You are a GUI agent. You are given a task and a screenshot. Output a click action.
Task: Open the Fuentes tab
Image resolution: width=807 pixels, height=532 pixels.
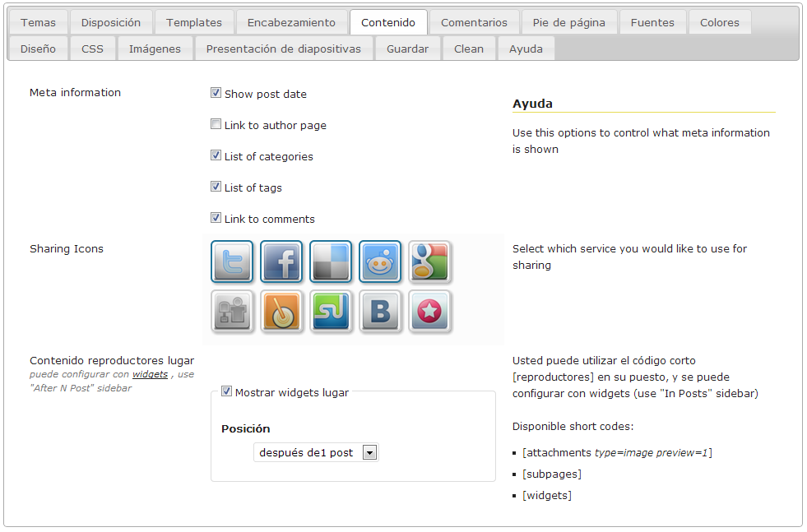point(652,22)
